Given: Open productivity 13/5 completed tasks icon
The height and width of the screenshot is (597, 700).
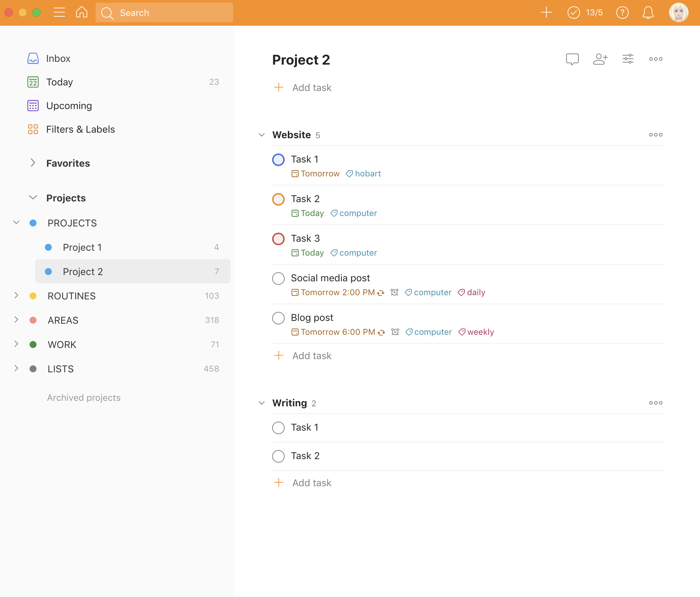Looking at the screenshot, I should point(585,13).
